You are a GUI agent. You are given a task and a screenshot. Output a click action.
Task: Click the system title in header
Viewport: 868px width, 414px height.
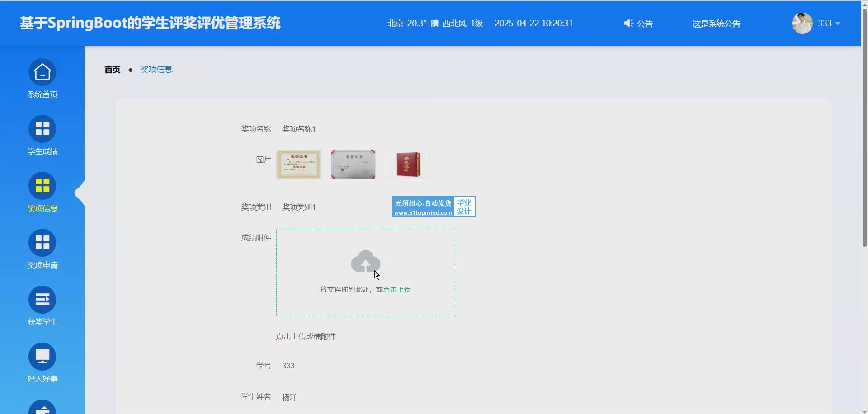(x=150, y=23)
